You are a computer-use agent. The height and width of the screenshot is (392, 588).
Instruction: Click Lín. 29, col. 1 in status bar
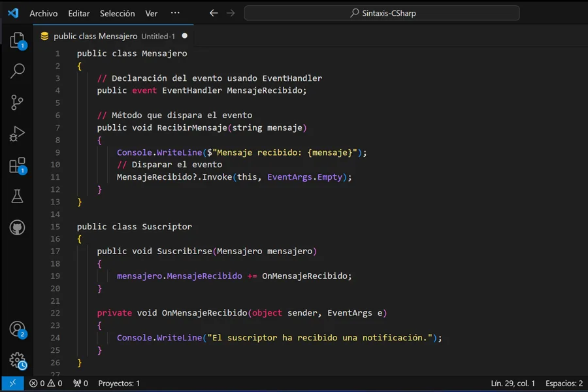pos(513,384)
